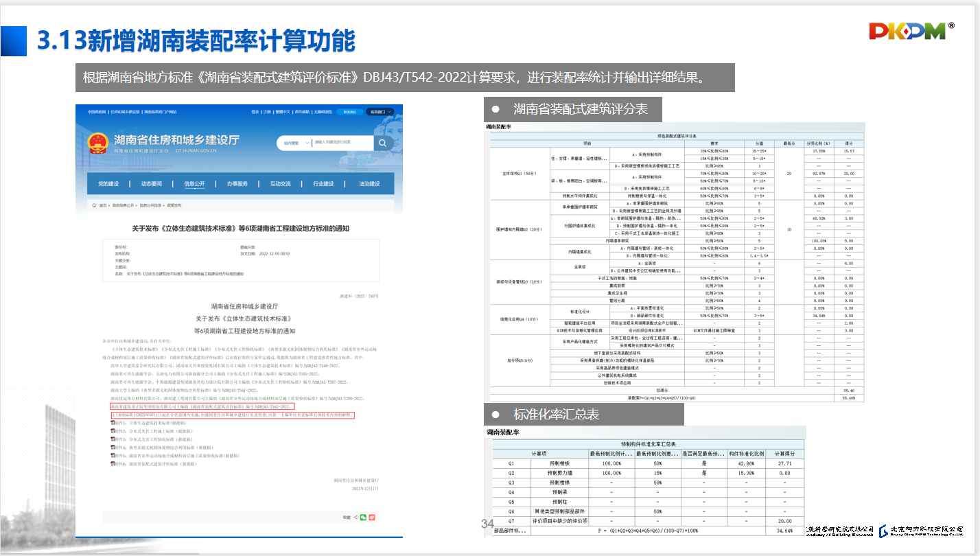The image size is (980, 556).
Task: Click the search magnifier icon on the webpage
Action: tap(384, 143)
